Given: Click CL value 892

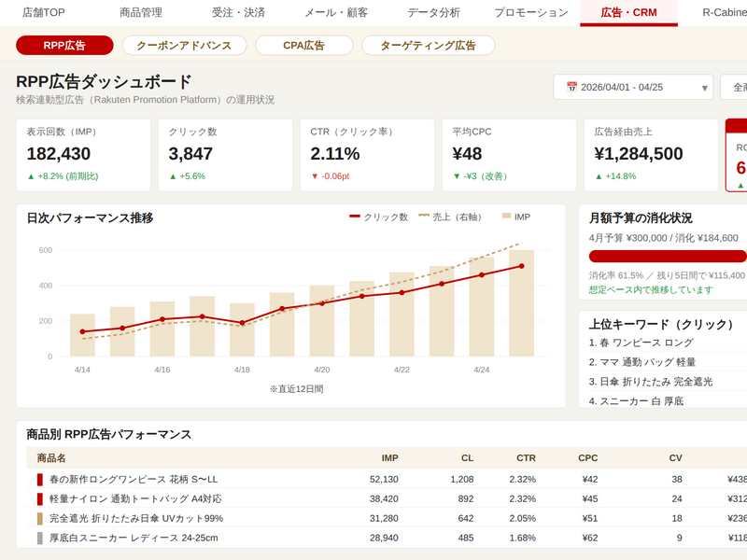Looking at the screenshot, I should (x=466, y=499).
